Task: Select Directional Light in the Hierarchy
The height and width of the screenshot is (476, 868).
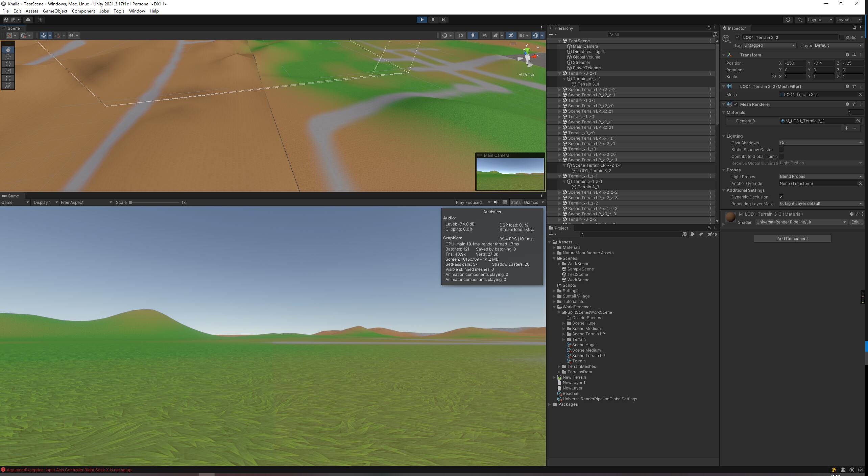Action: 588,52
